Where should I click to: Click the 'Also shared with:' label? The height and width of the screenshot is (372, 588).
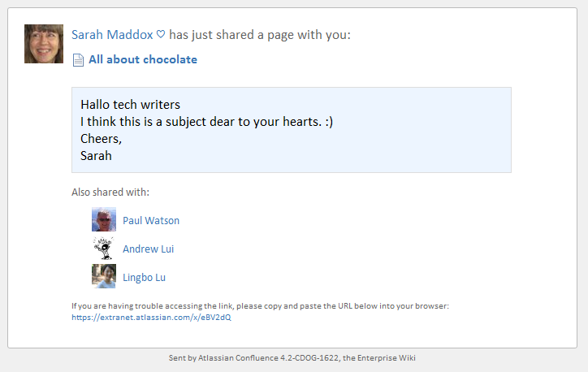coord(110,192)
